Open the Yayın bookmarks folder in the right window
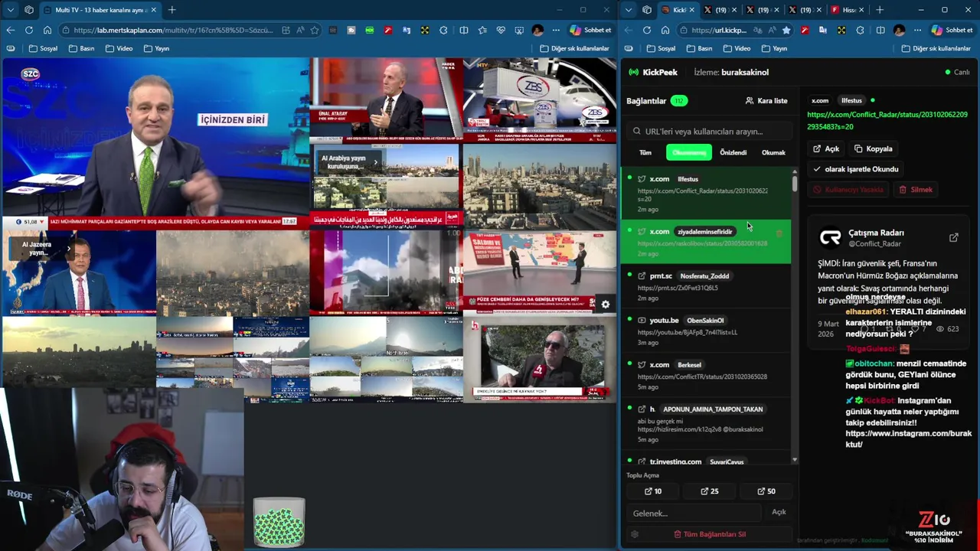 [x=774, y=48]
